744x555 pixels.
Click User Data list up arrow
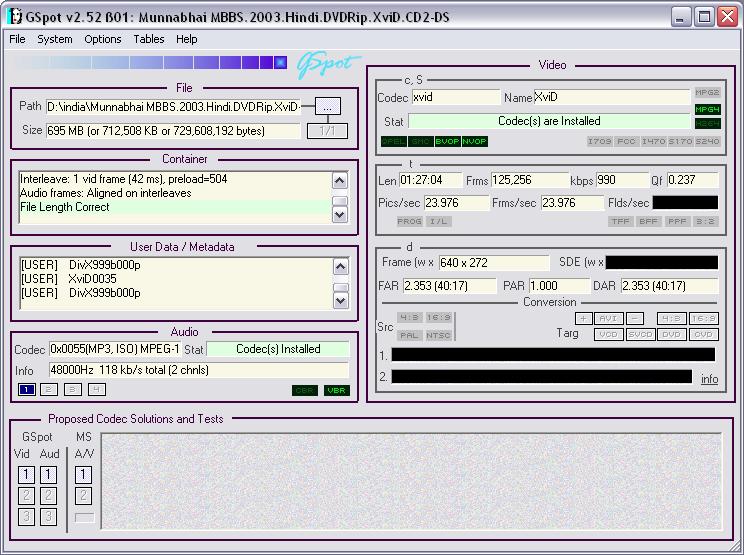[341, 267]
